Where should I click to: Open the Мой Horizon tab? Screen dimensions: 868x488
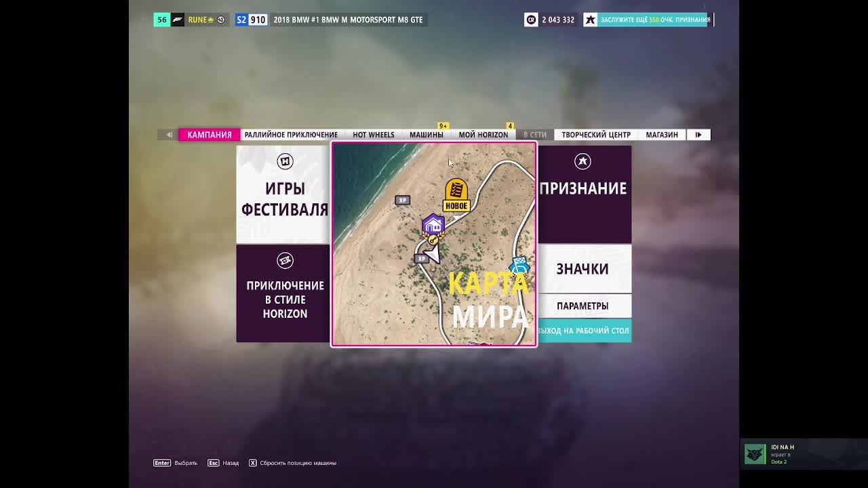click(483, 134)
